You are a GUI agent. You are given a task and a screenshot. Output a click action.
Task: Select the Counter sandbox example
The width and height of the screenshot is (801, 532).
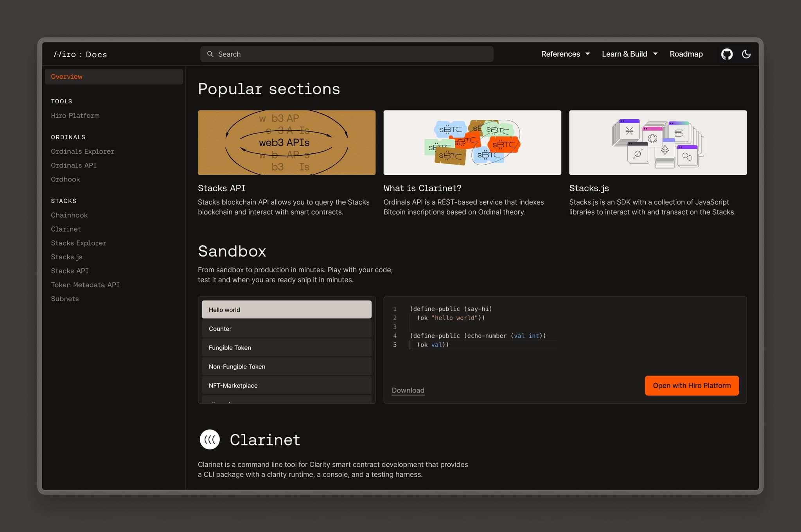pyautogui.click(x=286, y=329)
